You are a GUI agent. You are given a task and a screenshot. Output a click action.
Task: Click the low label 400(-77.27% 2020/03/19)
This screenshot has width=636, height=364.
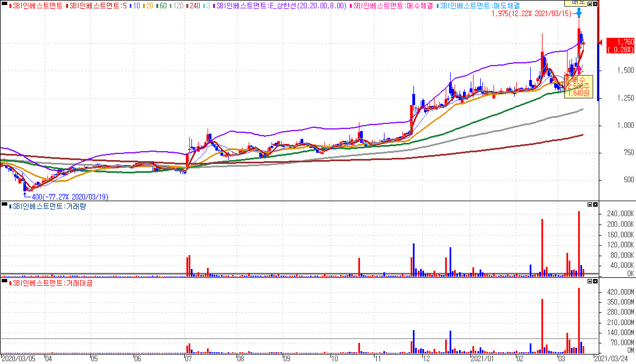(x=70, y=197)
